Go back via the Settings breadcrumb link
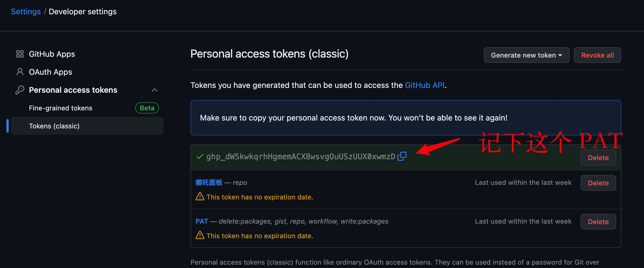644x268 pixels. (26, 12)
